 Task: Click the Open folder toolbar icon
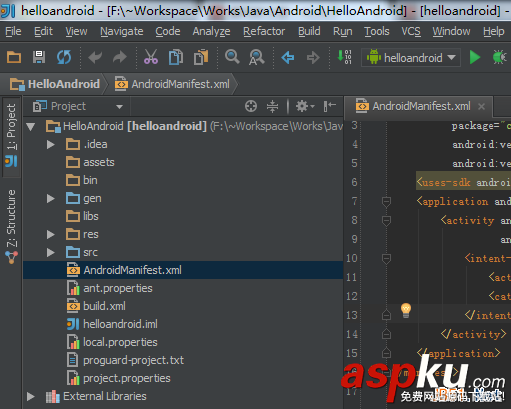point(14,57)
